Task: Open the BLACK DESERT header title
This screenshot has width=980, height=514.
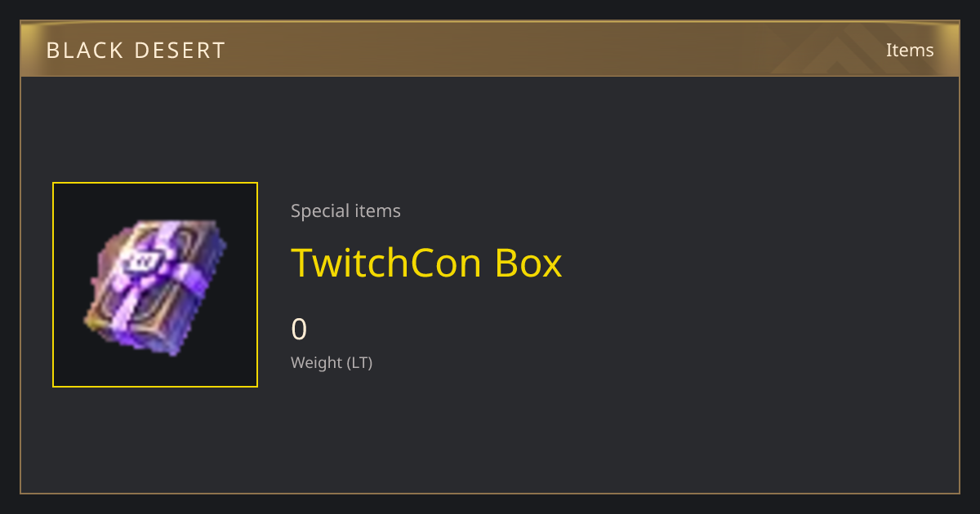Action: [136, 51]
